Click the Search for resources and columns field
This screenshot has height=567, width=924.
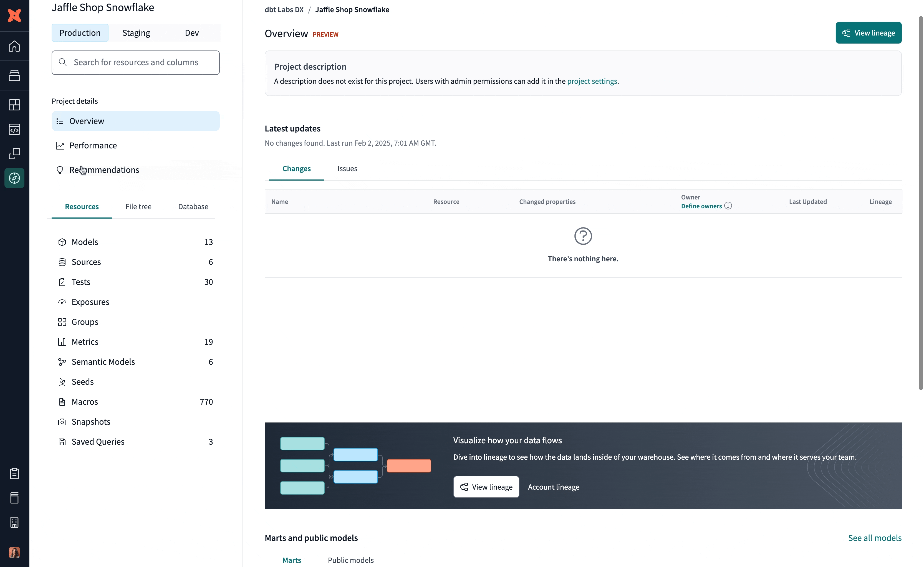click(x=135, y=62)
